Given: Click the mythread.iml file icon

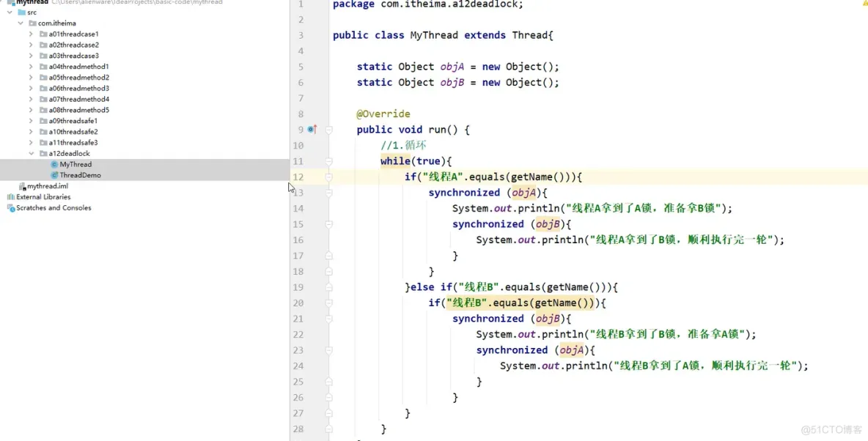Looking at the screenshot, I should [x=22, y=187].
